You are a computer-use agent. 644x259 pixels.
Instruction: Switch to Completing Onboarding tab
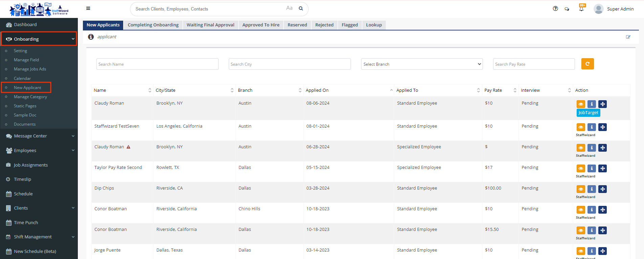coord(153,25)
